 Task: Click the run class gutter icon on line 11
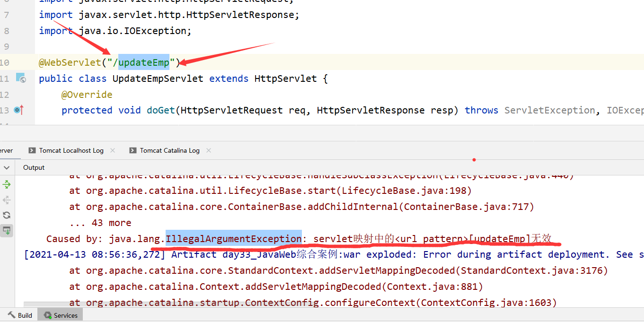click(x=21, y=78)
